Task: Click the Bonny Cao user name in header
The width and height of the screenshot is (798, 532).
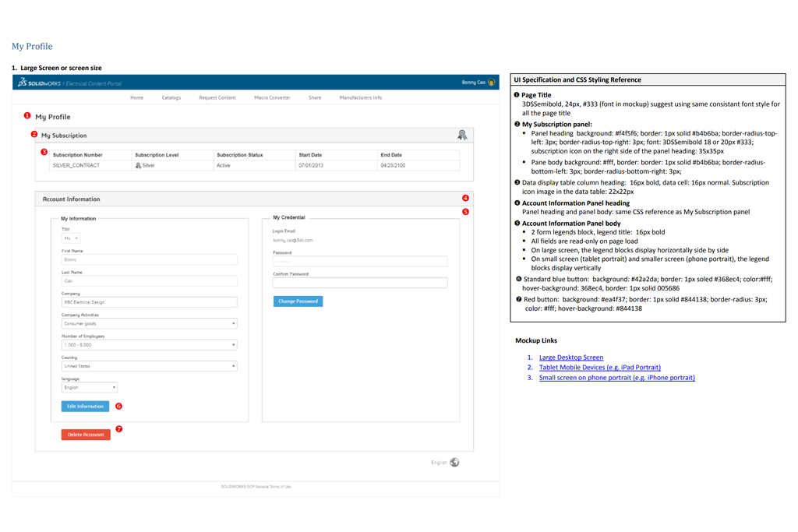Action: (x=473, y=83)
